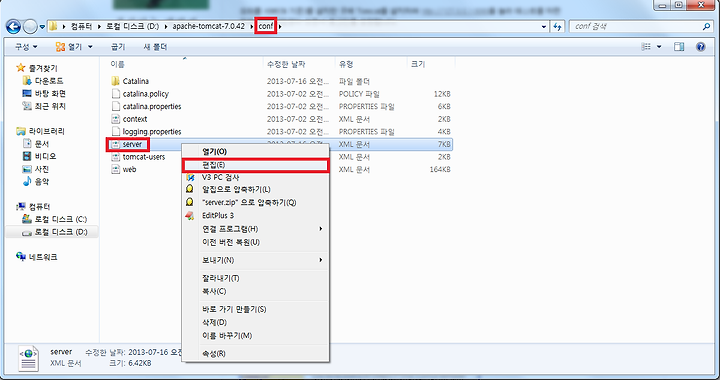Choose '잘라내기(T)' in the context menu
This screenshot has width=720, height=380.
tap(256, 279)
